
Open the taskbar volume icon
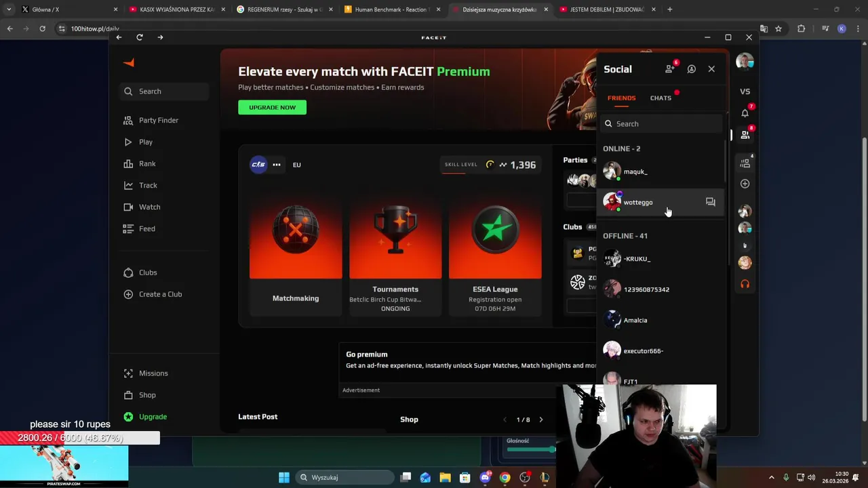(x=812, y=477)
